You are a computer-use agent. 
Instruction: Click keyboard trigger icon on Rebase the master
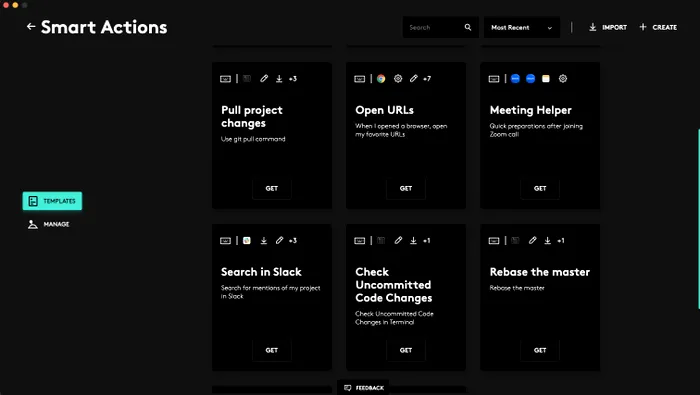coord(494,241)
